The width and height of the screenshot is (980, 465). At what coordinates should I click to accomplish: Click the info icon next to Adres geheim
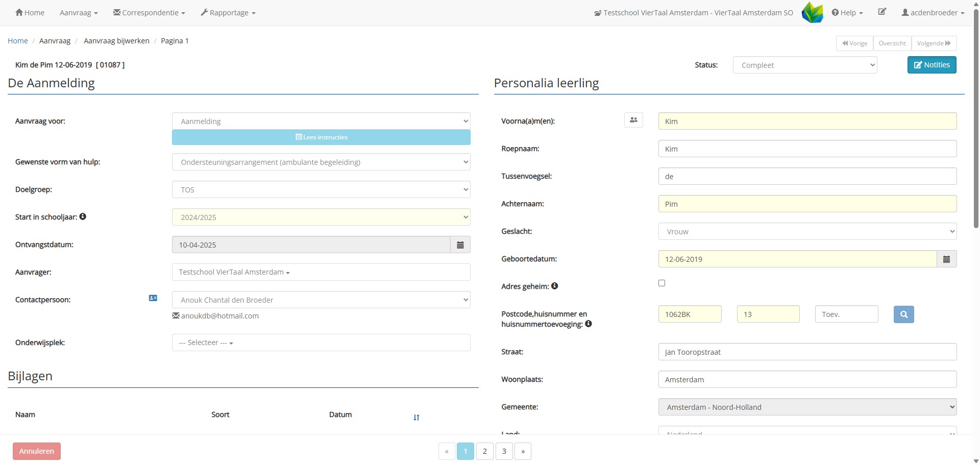click(555, 286)
